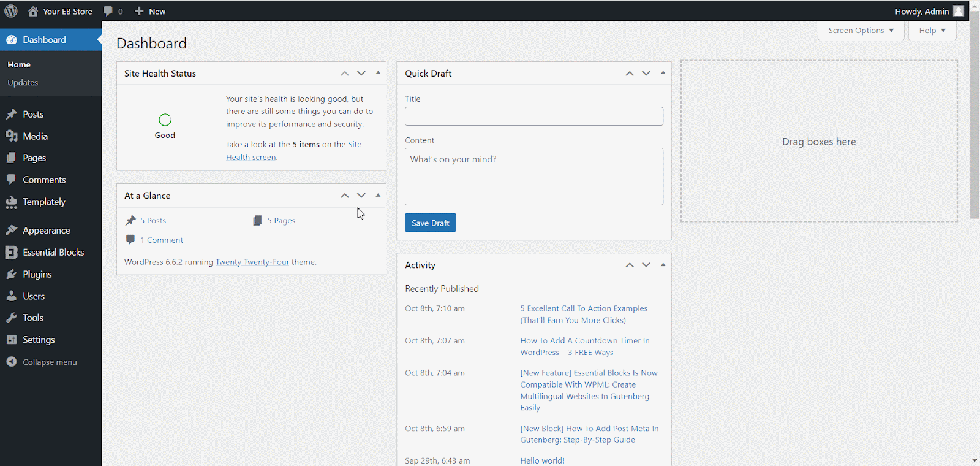
Task: Move Activity box down
Action: tap(646, 265)
